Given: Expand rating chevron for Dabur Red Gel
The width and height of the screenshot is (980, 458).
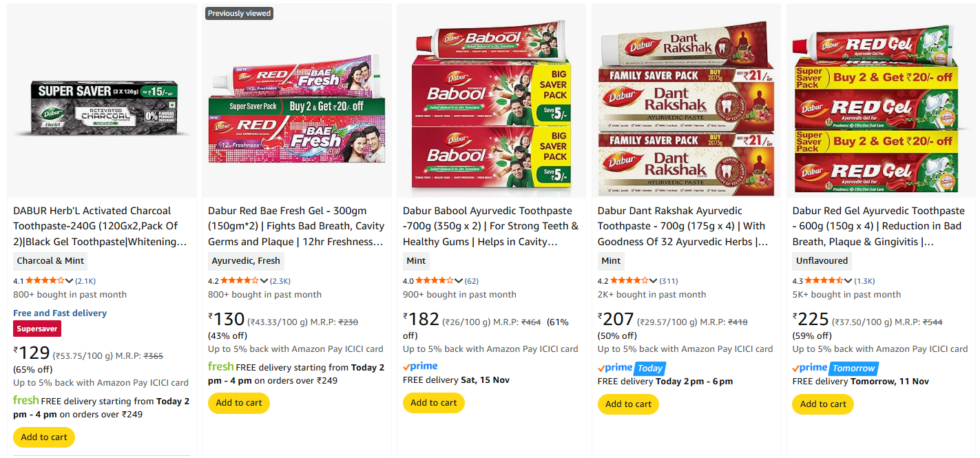Looking at the screenshot, I should [848, 280].
